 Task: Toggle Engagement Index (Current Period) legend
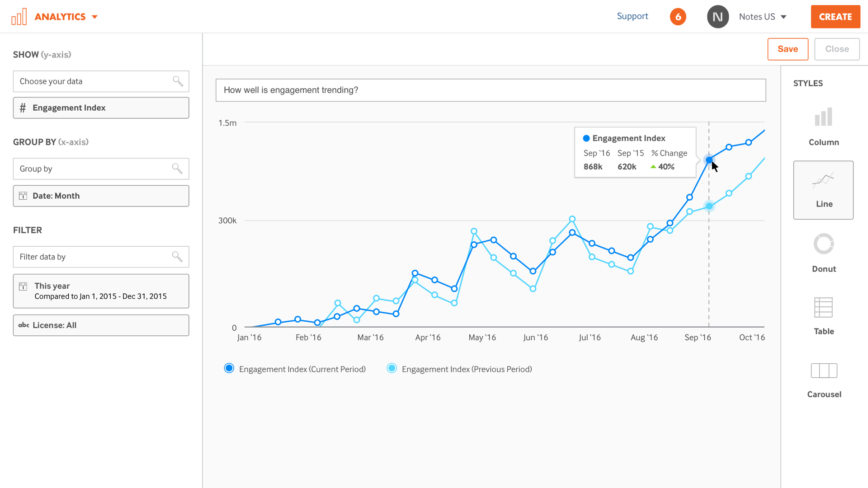[295, 369]
